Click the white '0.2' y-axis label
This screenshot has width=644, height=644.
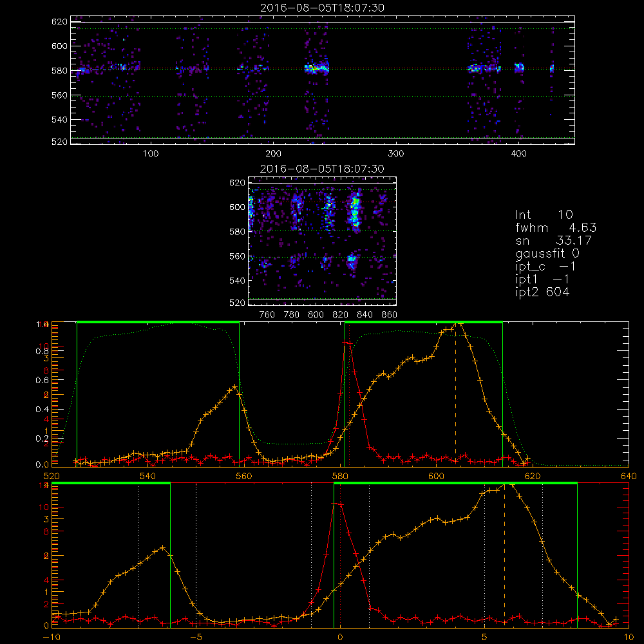(x=42, y=438)
